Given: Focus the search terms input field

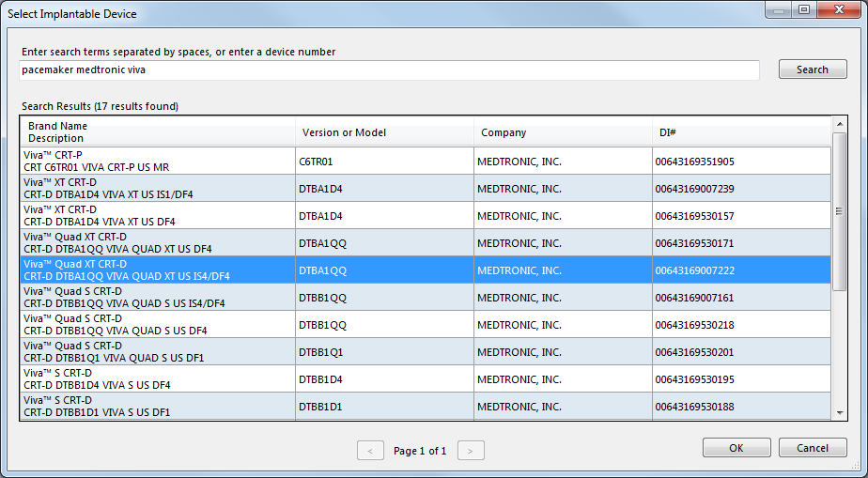Looking at the screenshot, I should (389, 70).
